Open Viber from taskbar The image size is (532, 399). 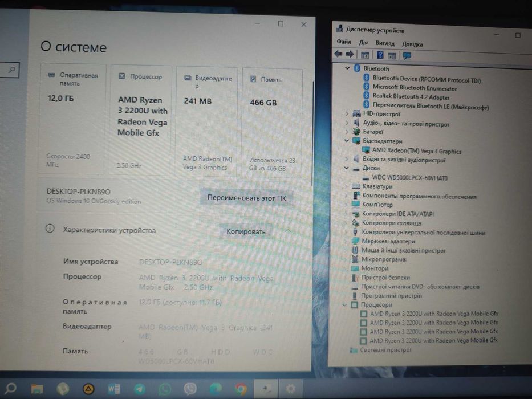pyautogui.click(x=190, y=389)
